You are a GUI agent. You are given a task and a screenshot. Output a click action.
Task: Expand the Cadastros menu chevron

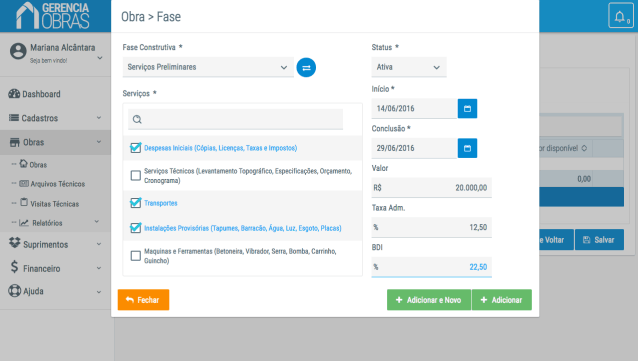pyautogui.click(x=99, y=118)
